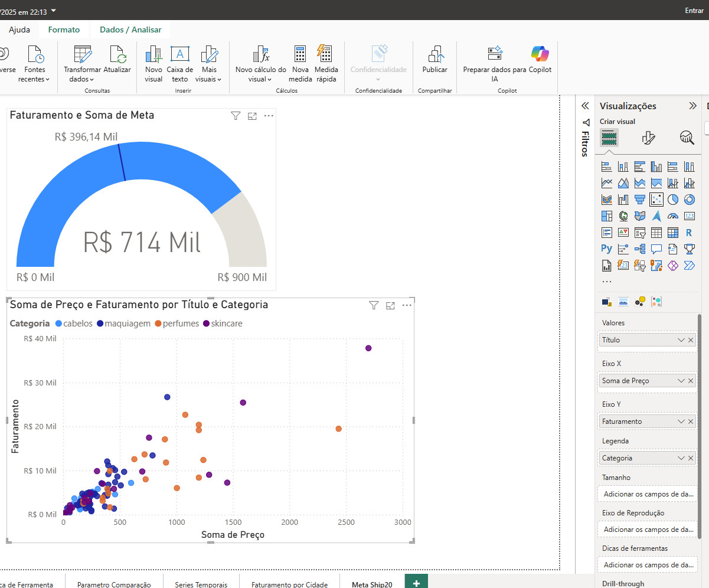709x588 pixels.
Task: Select the card visual icon
Action: [690, 216]
